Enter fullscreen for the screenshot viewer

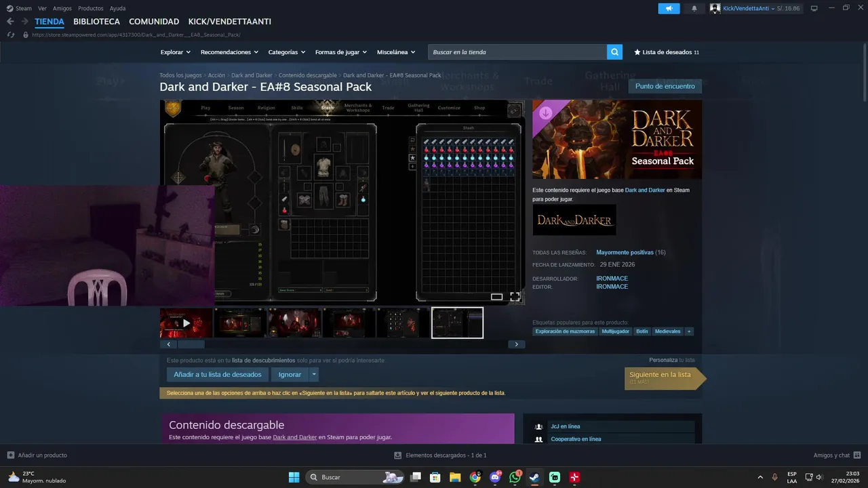[x=515, y=296]
